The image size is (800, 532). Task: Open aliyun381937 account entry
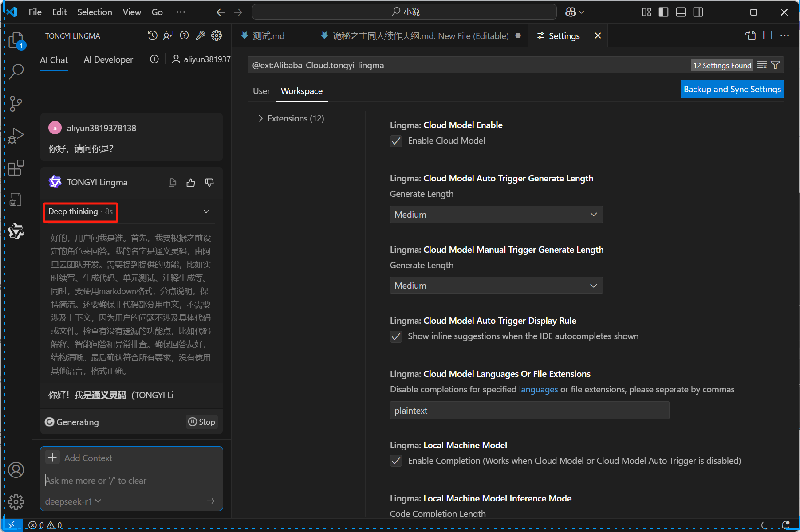coord(201,59)
